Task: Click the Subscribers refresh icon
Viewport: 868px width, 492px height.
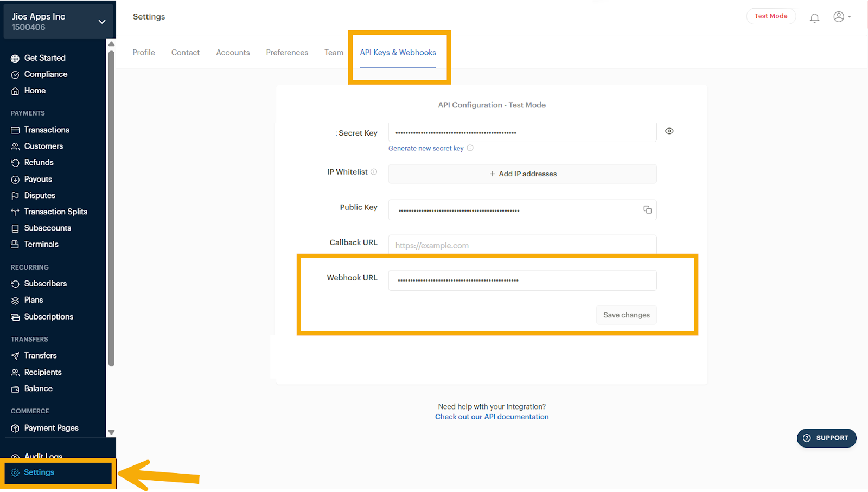Action: click(x=15, y=284)
